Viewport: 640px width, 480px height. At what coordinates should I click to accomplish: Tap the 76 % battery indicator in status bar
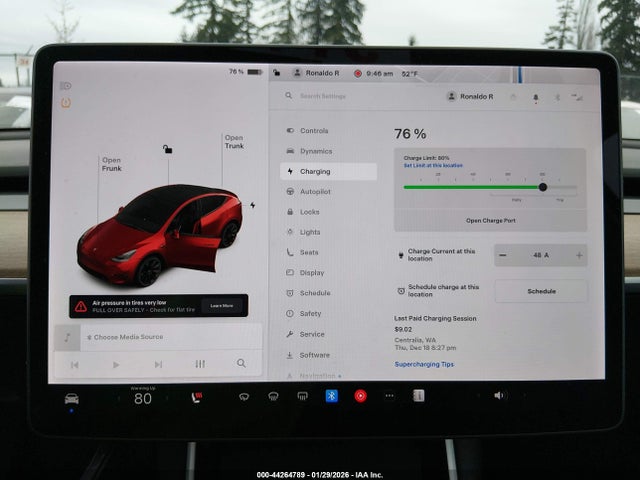245,72
